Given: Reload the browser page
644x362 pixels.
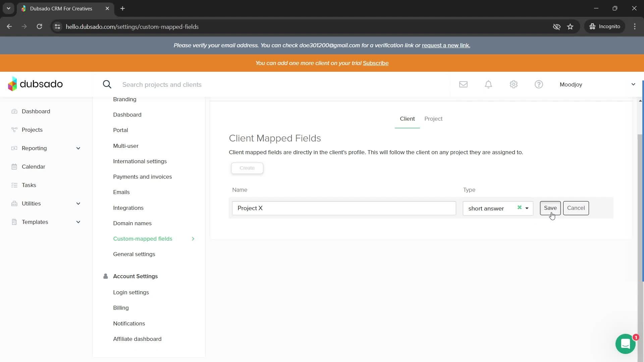Looking at the screenshot, I should (39, 26).
